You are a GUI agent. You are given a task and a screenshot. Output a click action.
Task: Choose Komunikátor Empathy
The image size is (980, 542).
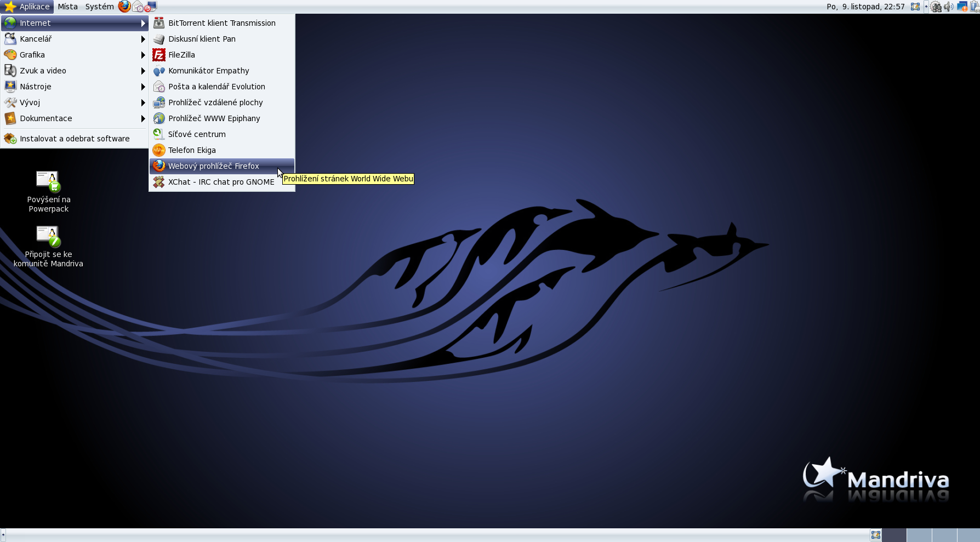point(222,71)
